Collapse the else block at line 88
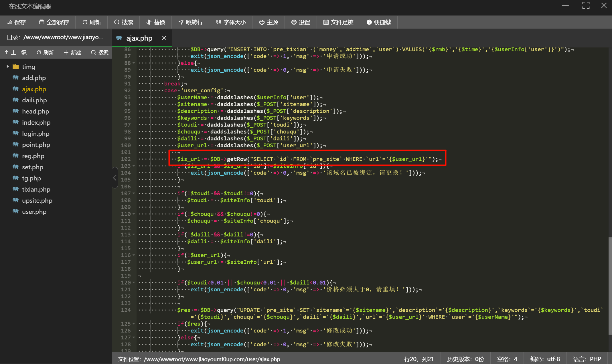The image size is (612, 364). point(134,63)
